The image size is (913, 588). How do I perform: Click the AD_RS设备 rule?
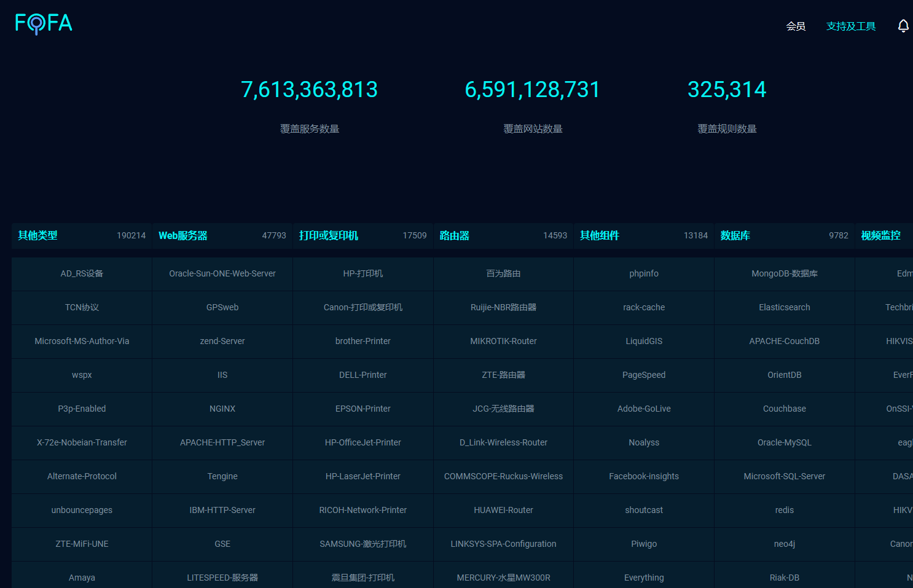click(x=82, y=273)
